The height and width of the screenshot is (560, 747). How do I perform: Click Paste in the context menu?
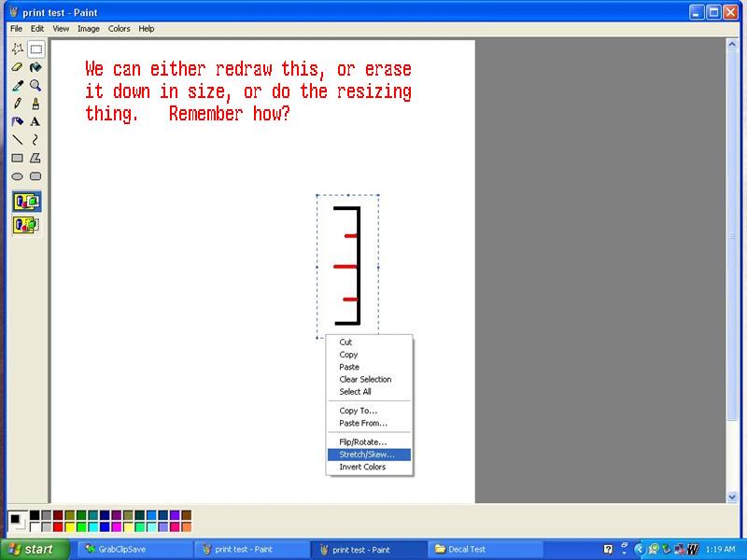[x=369, y=367]
